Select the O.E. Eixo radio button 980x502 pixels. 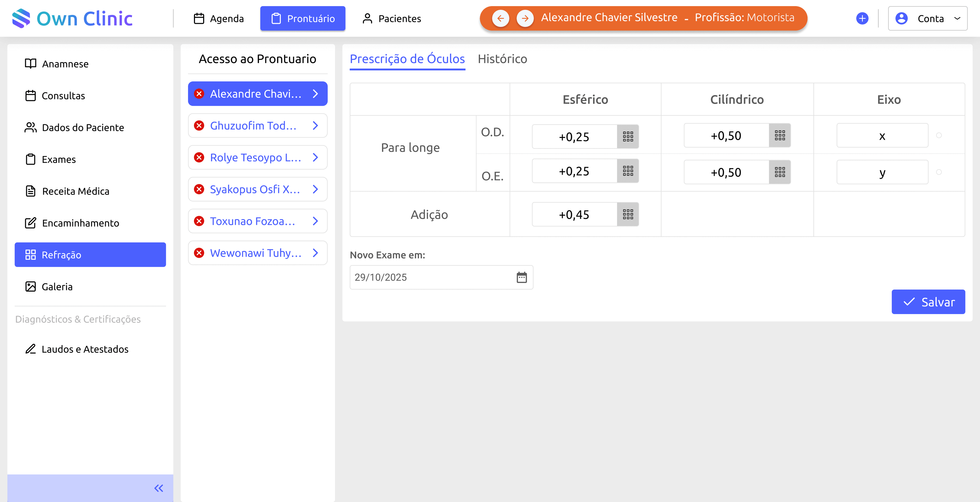pos(939,172)
